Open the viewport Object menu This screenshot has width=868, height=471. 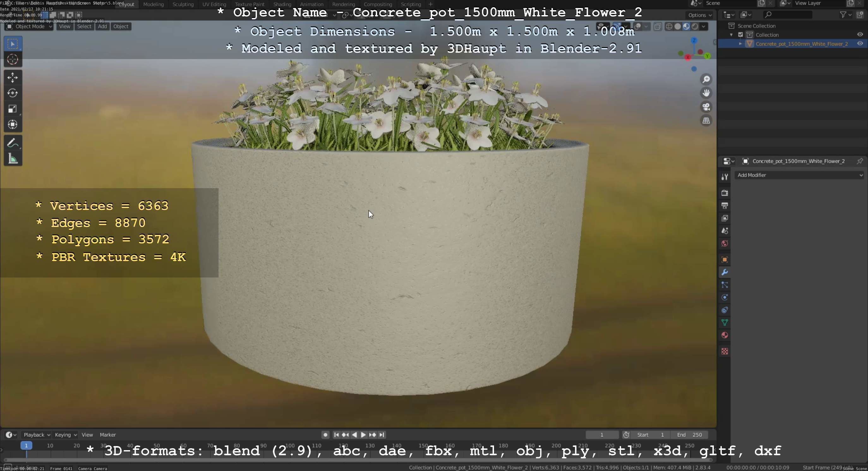[x=121, y=27]
